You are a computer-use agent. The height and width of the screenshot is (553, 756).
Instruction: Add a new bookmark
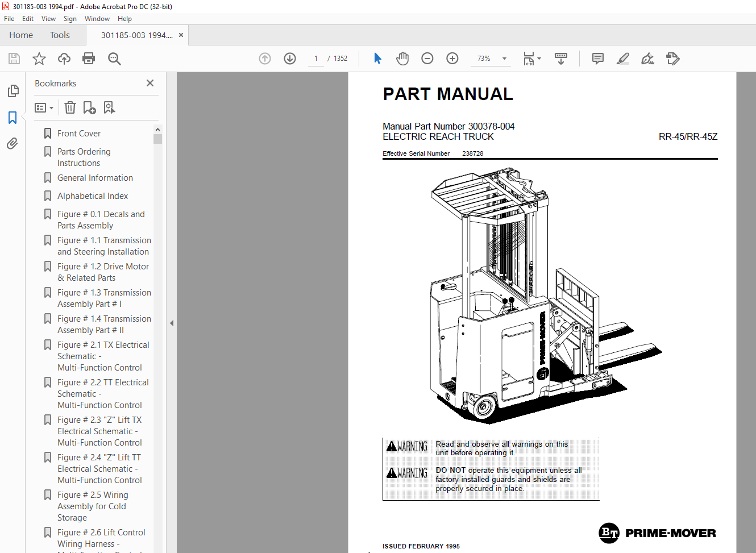(90, 107)
